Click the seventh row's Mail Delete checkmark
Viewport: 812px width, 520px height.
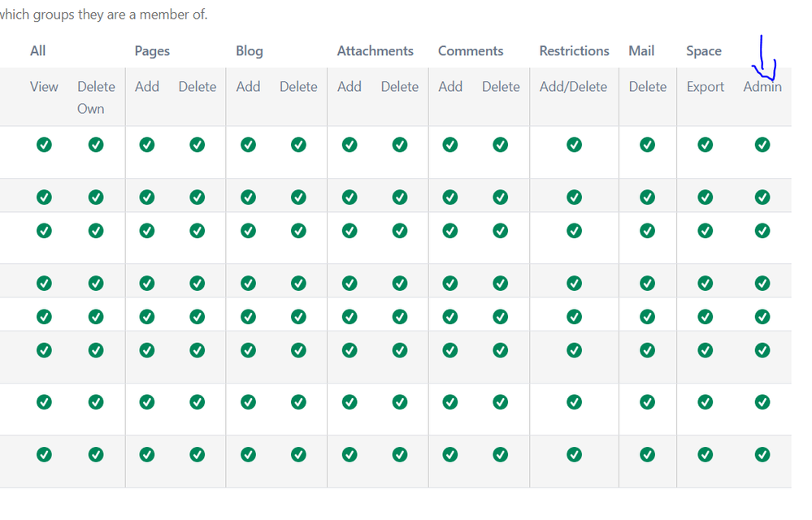(x=647, y=402)
